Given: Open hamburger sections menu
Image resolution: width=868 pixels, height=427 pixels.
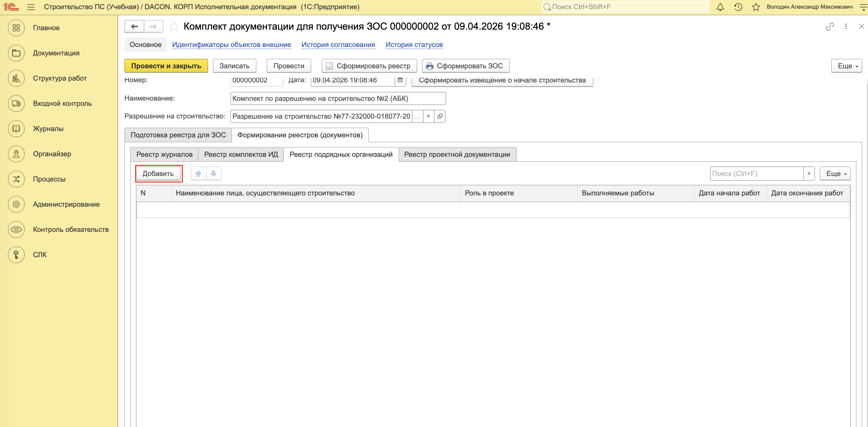Looking at the screenshot, I should (x=31, y=7).
